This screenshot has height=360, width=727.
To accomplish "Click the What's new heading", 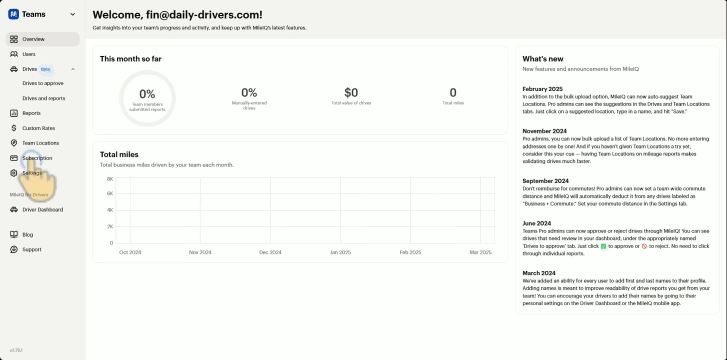I will pos(543,59).
